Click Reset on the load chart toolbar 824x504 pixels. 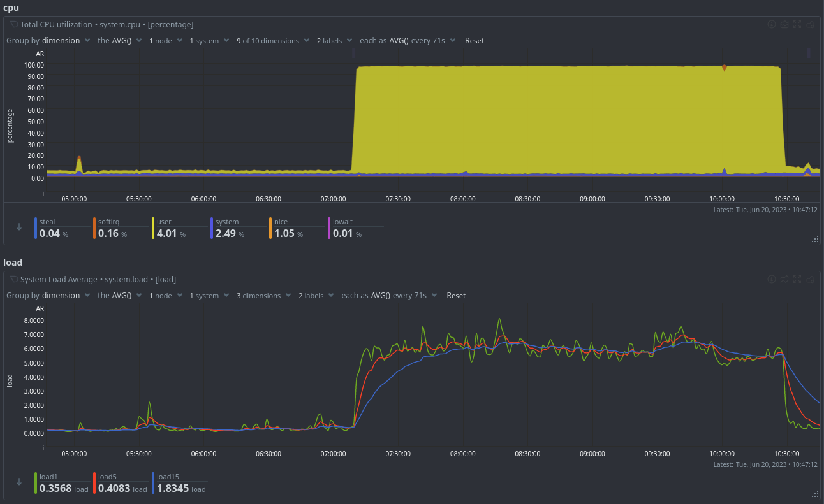pos(456,295)
